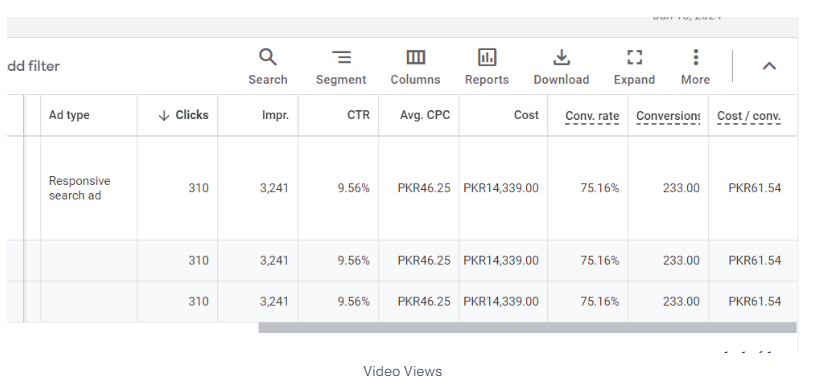Sort by the Conversions column header
This screenshot has height=390, width=824.
pos(668,116)
